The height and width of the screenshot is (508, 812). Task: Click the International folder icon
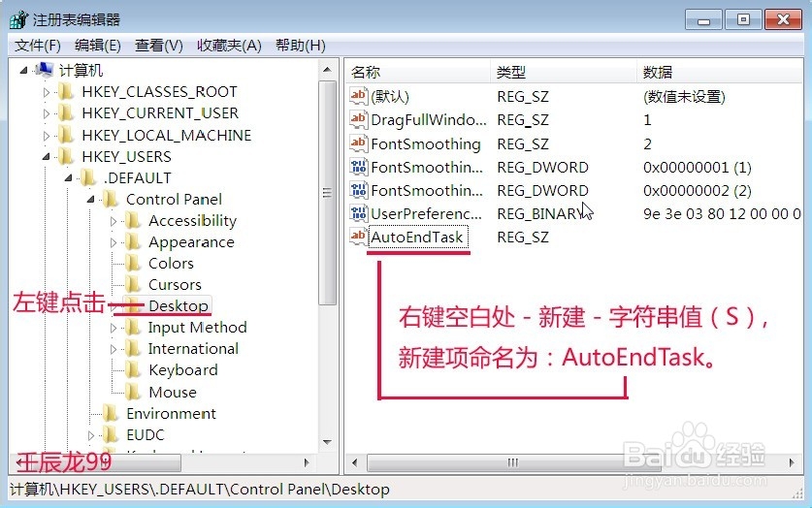coord(133,348)
